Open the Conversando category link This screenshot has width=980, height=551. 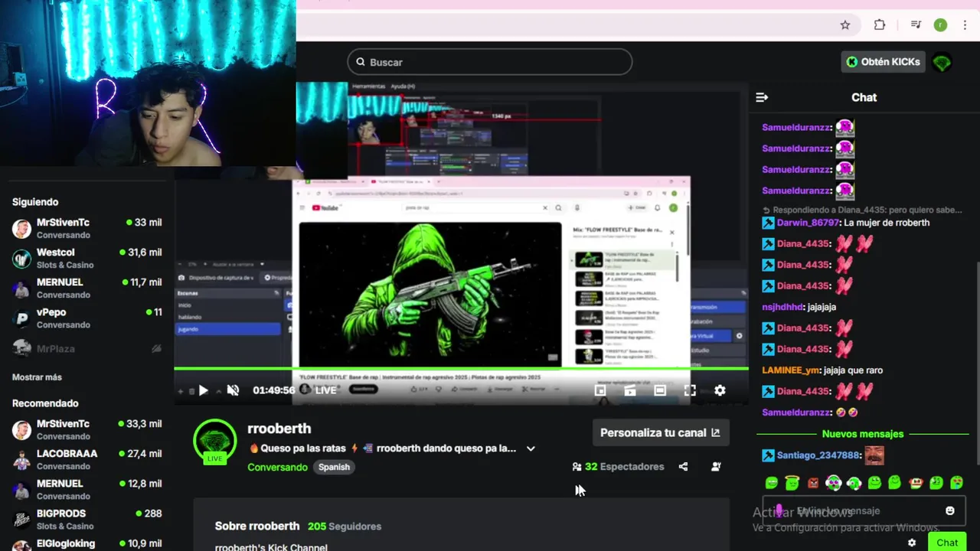(x=277, y=467)
